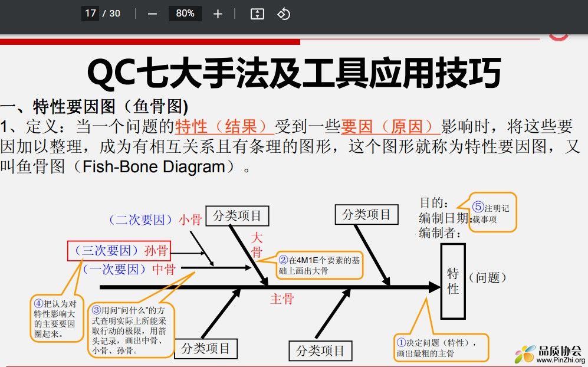Click callout ① '决定问题（特性）'
The height and width of the screenshot is (367, 588).
441,348
